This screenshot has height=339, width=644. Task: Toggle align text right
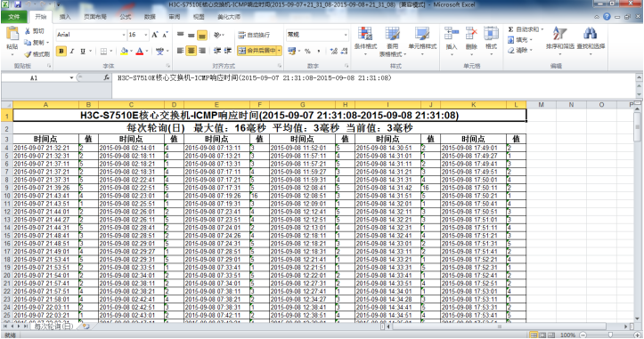point(201,51)
